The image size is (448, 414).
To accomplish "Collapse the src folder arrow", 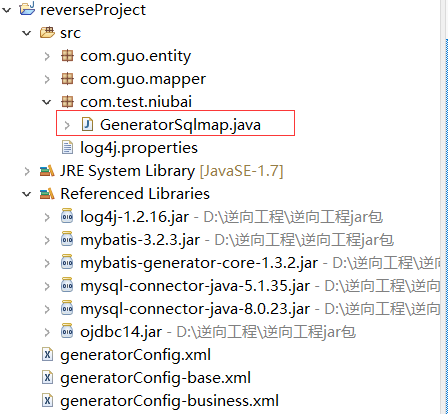I will pos(27,33).
